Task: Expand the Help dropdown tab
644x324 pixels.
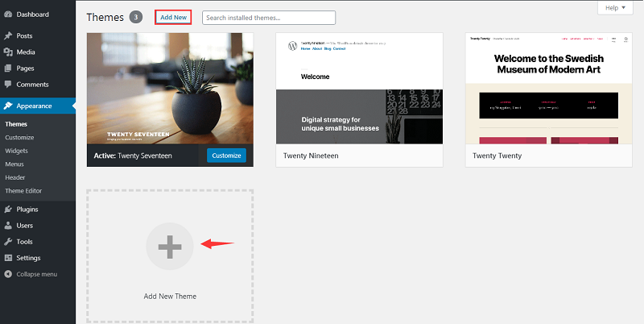Action: [615, 7]
